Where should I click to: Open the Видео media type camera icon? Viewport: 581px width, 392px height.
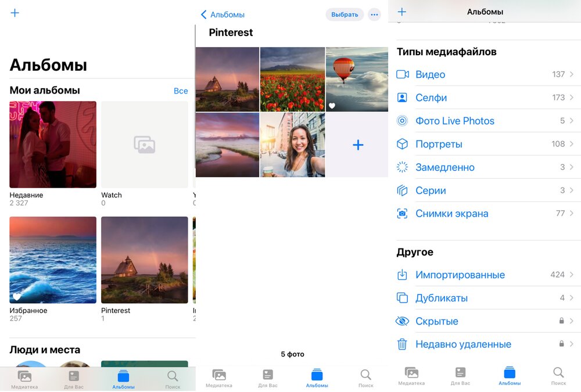(x=403, y=74)
